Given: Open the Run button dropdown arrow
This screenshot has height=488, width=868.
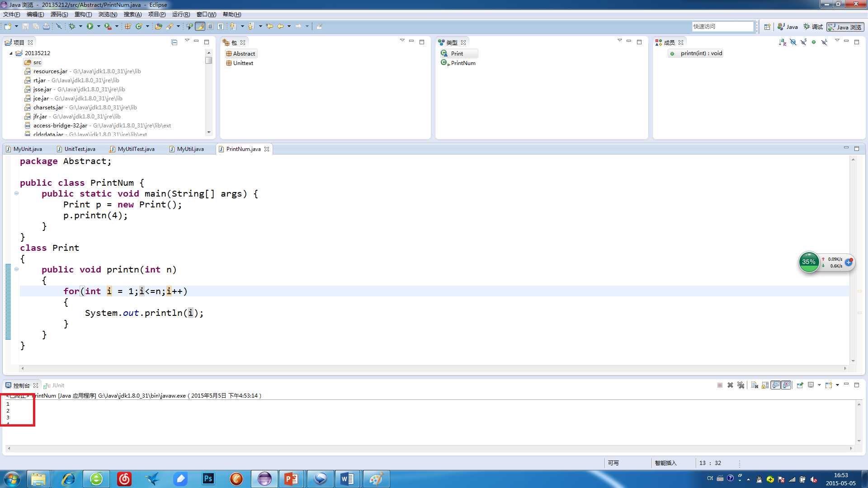Looking at the screenshot, I should point(99,27).
